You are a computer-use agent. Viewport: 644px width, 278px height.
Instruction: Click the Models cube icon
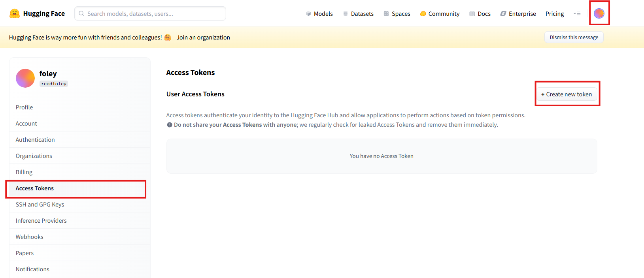[308, 13]
